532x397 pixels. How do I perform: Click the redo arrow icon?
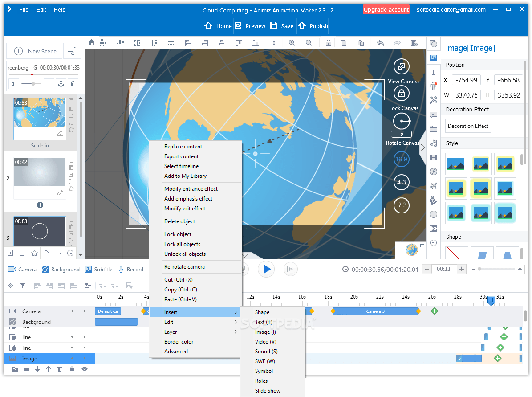(397, 43)
